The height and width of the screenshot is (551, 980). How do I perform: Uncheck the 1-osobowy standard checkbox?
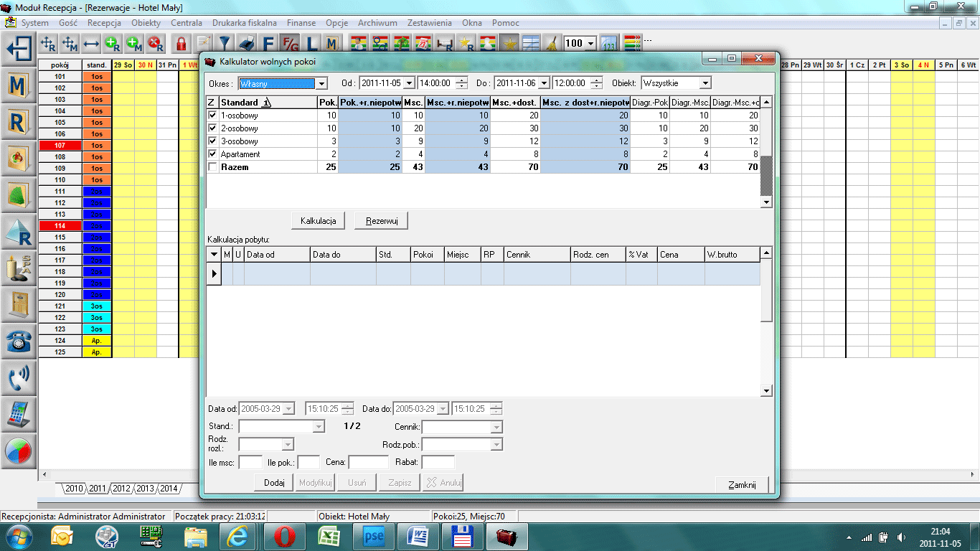click(212, 116)
